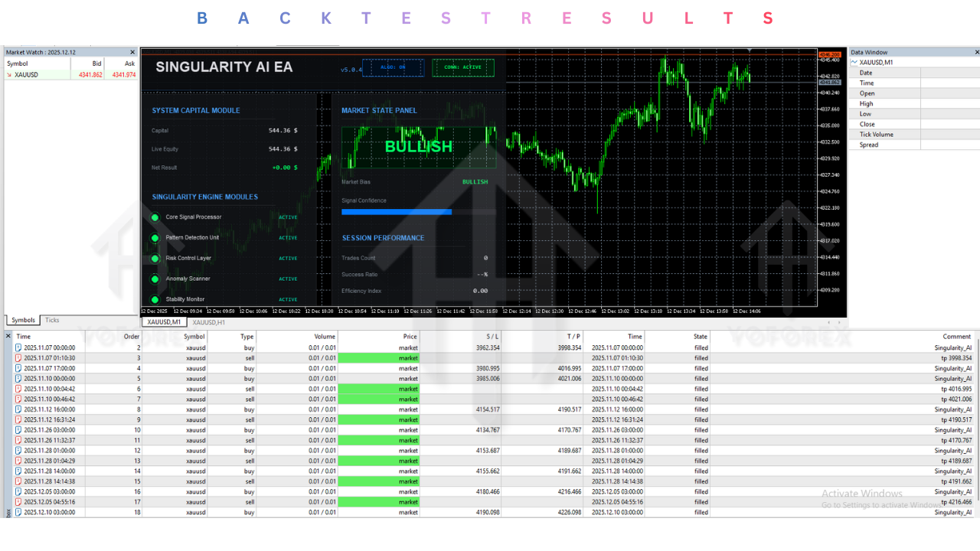980x551 pixels.
Task: Click the Risk Control Layer status indicator
Action: pos(155,259)
